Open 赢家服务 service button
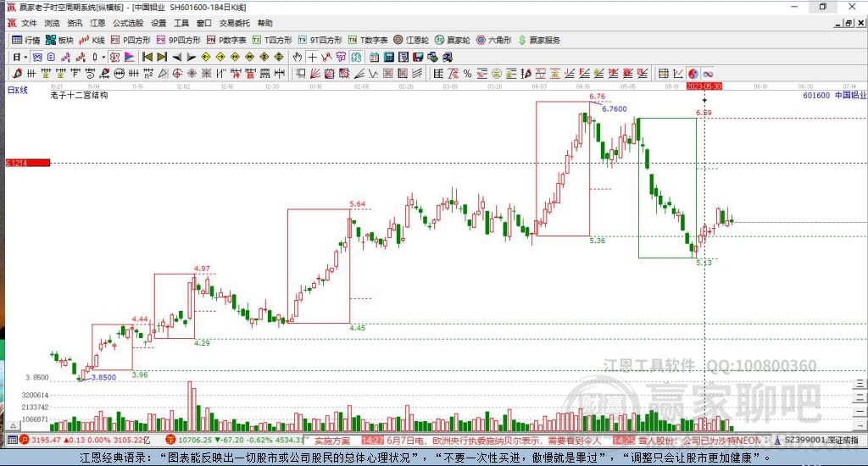The image size is (868, 466). tap(539, 40)
